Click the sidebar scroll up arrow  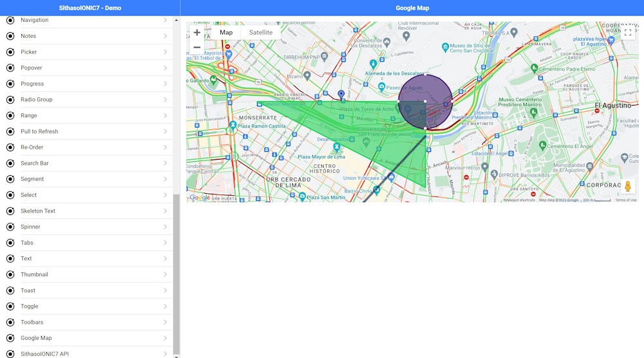(x=176, y=20)
